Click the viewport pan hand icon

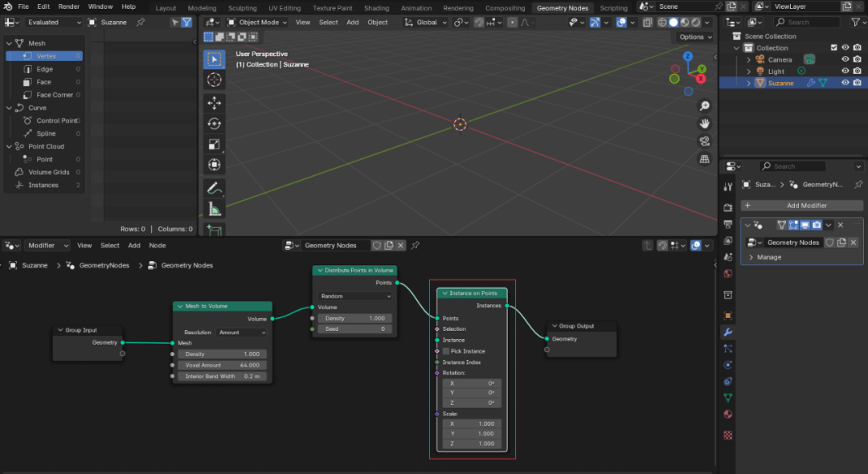704,124
